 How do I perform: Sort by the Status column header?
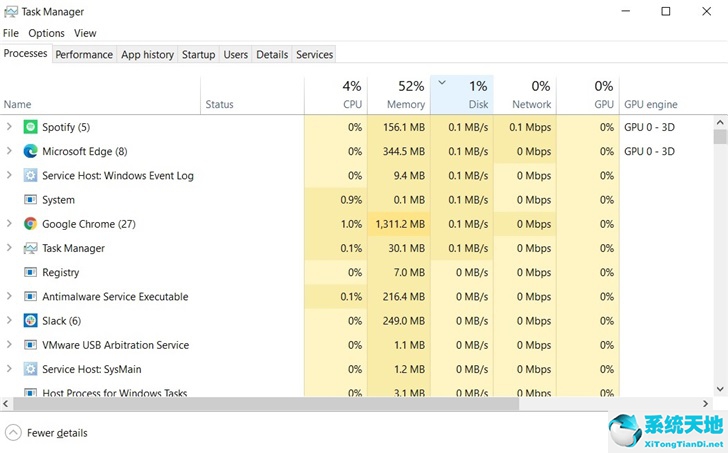click(x=253, y=95)
